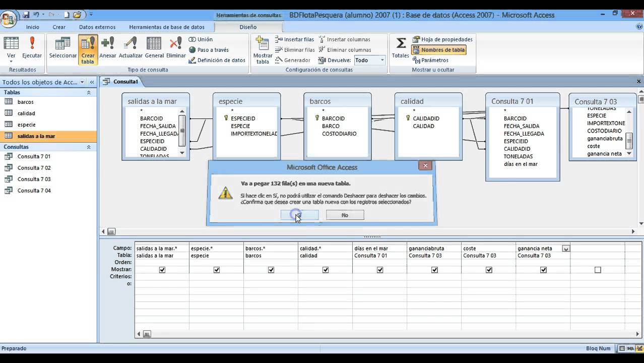
Task: Click Eliminar filas
Action: pyautogui.click(x=295, y=50)
